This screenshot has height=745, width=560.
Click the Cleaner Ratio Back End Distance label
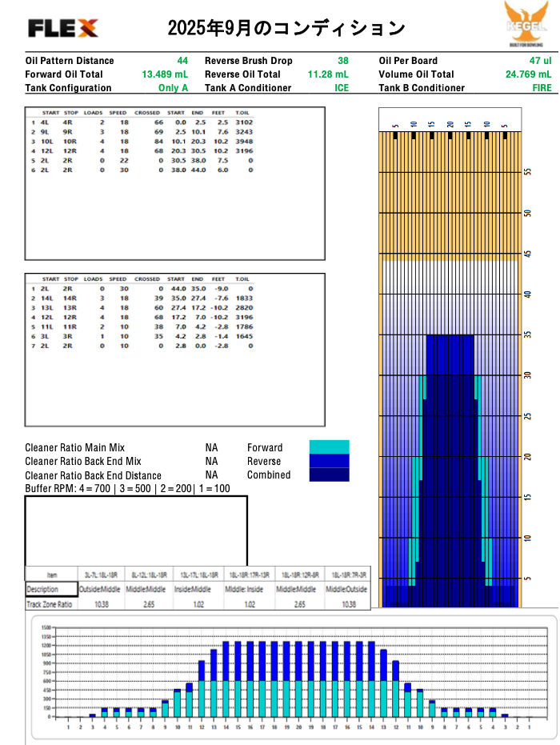pyautogui.click(x=93, y=475)
